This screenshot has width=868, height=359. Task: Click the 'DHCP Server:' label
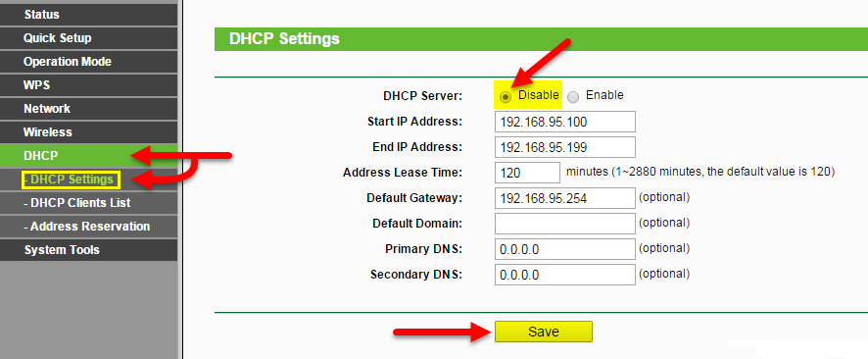coord(422,96)
